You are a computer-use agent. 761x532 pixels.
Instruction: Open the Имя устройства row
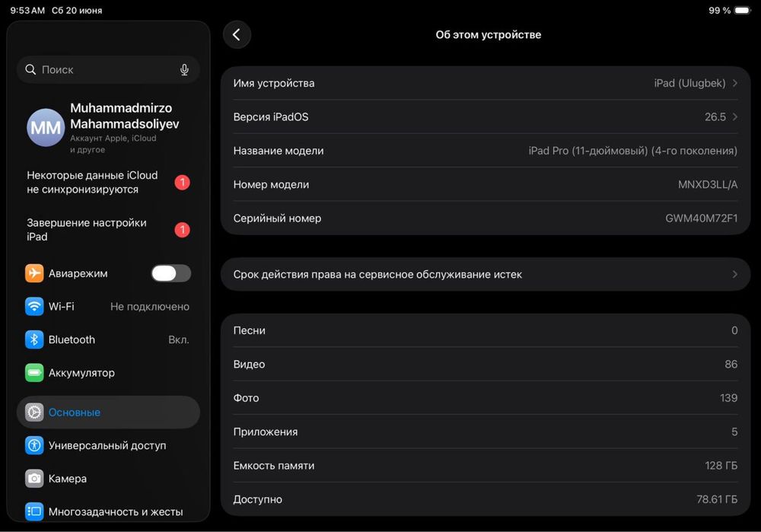[x=486, y=83]
